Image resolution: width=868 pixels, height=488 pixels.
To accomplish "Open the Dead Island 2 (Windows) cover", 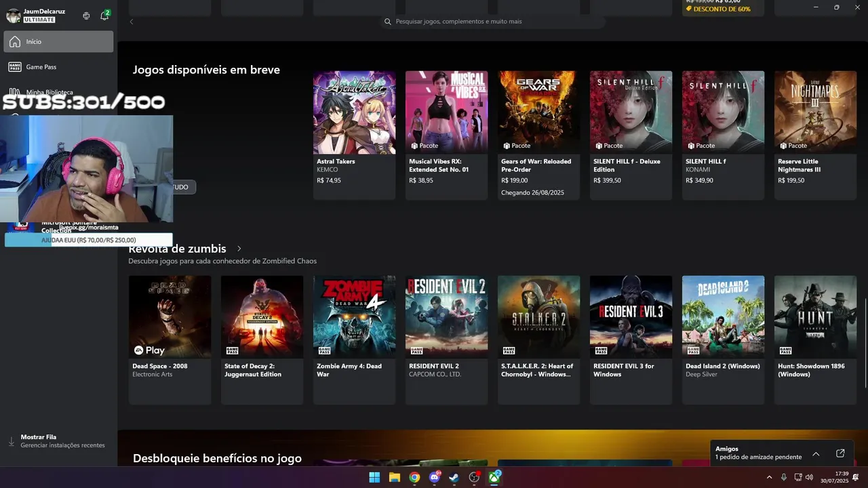I will pos(723,317).
